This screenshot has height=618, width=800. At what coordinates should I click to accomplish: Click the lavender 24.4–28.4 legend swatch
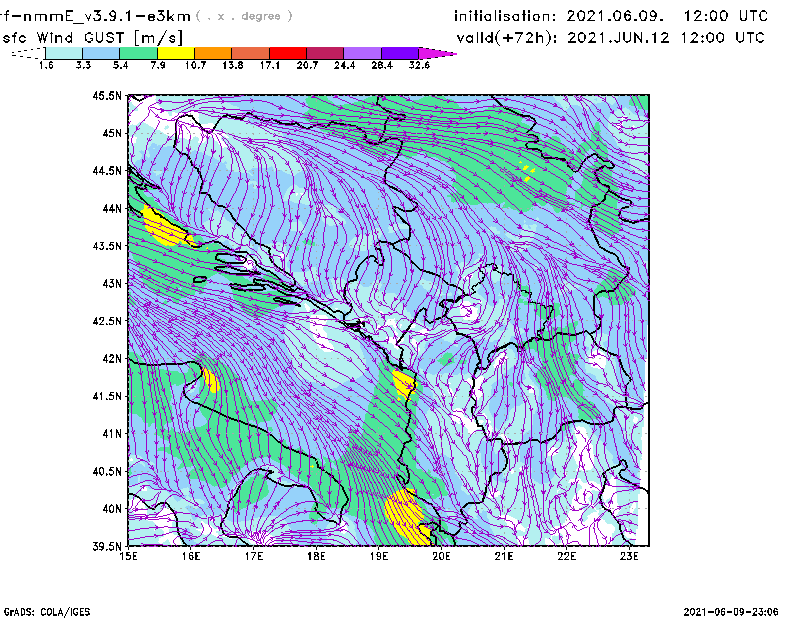pos(362,53)
